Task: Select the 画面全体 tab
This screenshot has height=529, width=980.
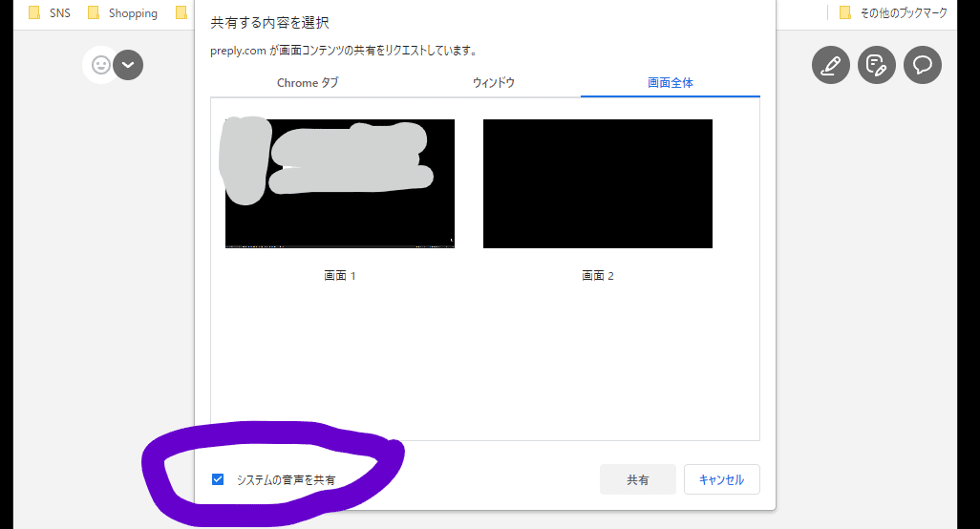Action: coord(670,83)
